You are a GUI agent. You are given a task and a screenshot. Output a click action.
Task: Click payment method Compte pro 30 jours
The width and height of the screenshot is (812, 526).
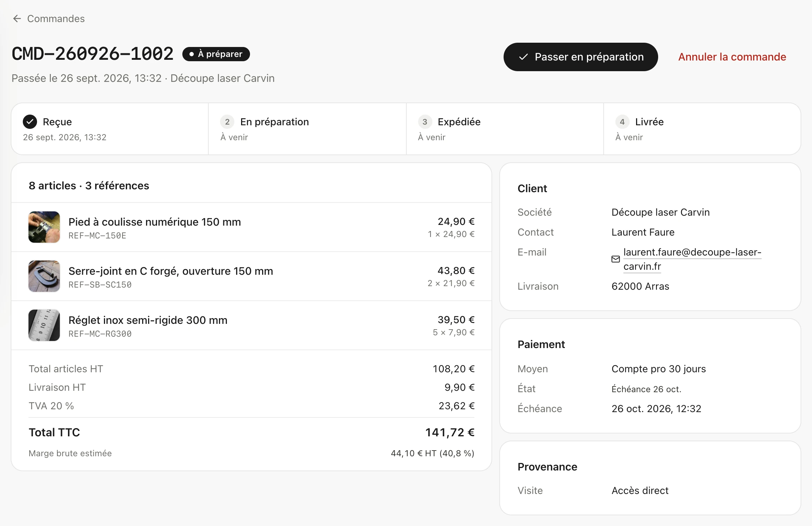[x=659, y=369]
